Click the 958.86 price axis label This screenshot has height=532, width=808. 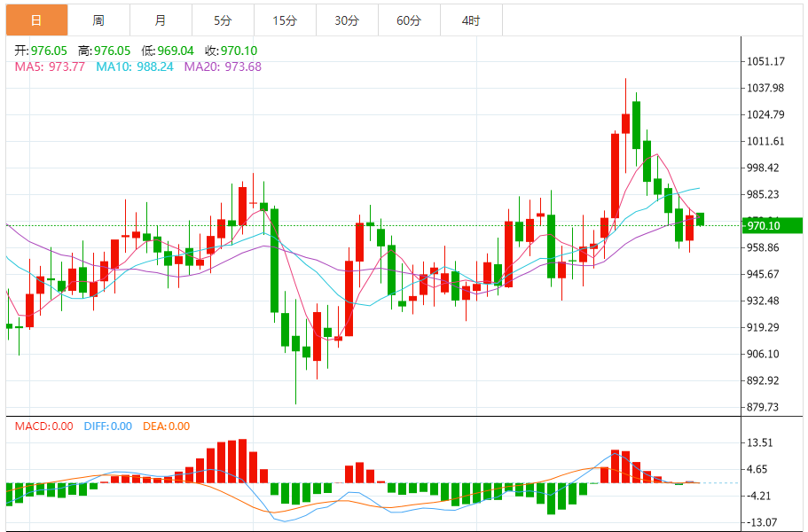click(x=763, y=247)
